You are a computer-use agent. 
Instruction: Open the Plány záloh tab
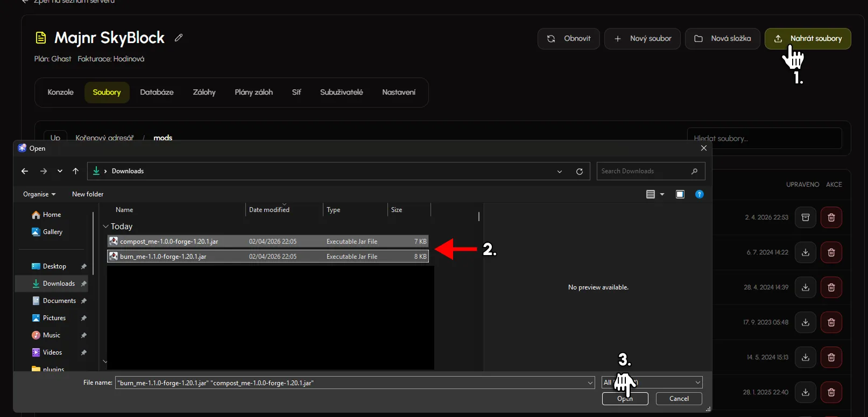click(253, 93)
